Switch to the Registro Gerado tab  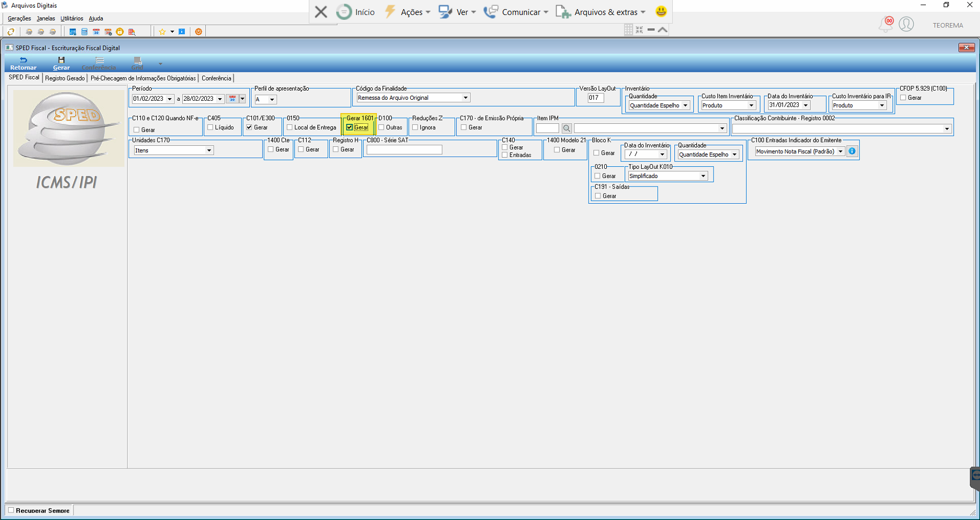pyautogui.click(x=65, y=78)
